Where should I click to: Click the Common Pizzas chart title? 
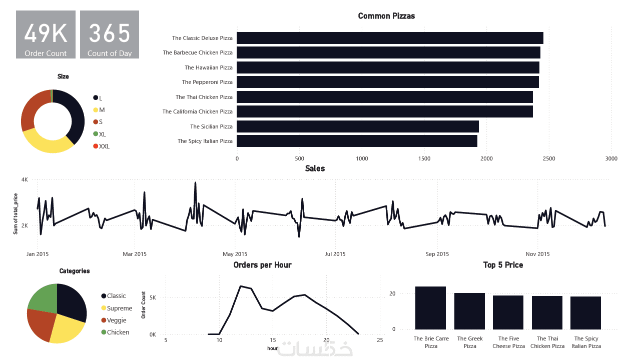(x=386, y=16)
